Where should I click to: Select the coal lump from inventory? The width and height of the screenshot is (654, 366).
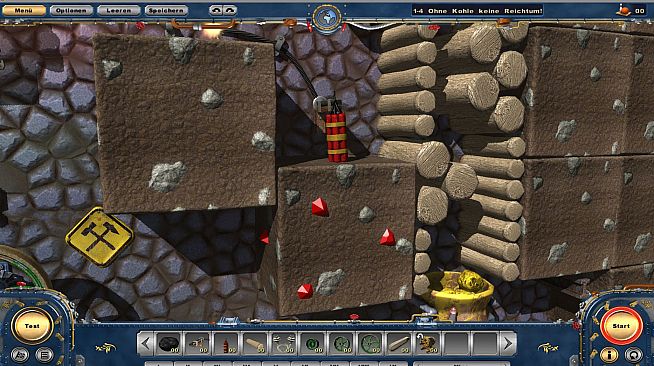169,344
